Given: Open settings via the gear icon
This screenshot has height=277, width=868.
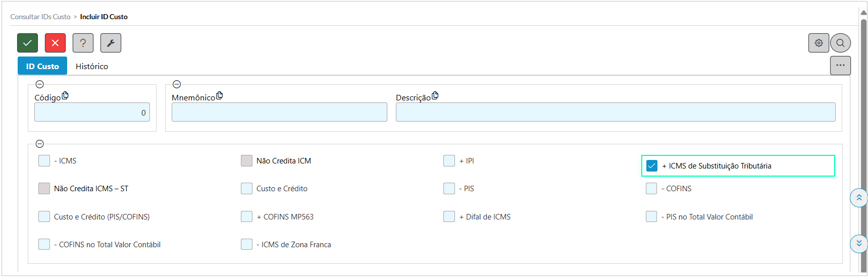Looking at the screenshot, I should (x=819, y=43).
